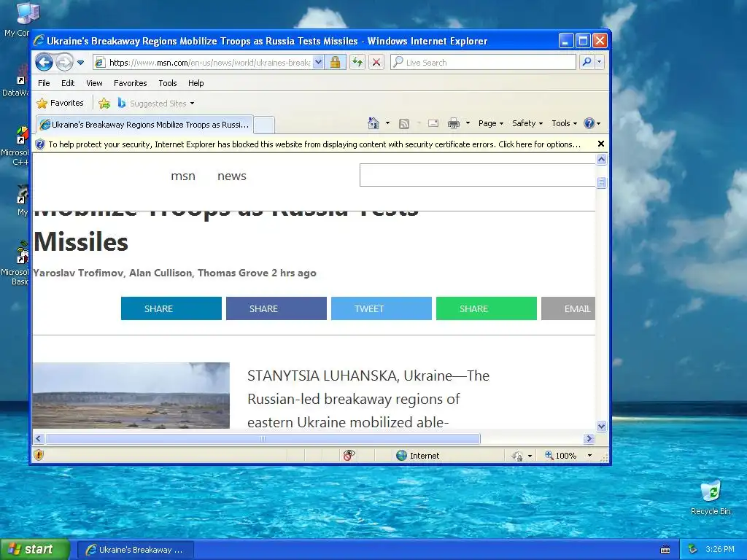747x560 pixels.
Task: Click the news link
Action: (231, 176)
